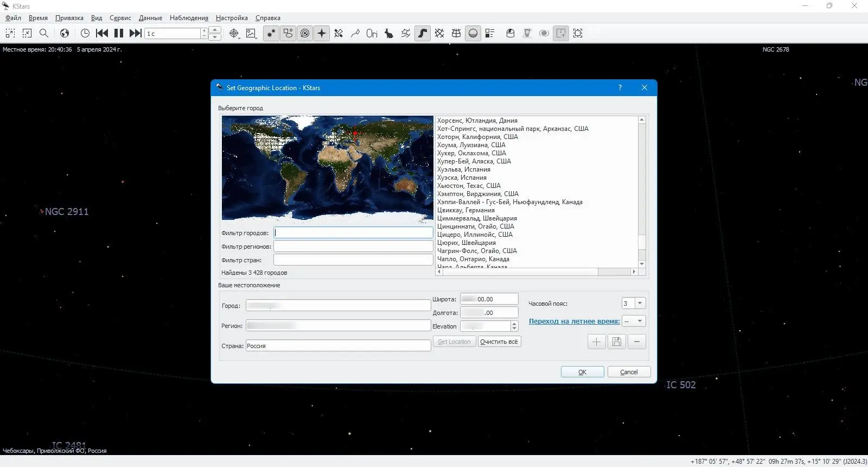Screen dimensions: 868x467
Task: Toggle constellation names with Ori icon
Action: (372, 33)
